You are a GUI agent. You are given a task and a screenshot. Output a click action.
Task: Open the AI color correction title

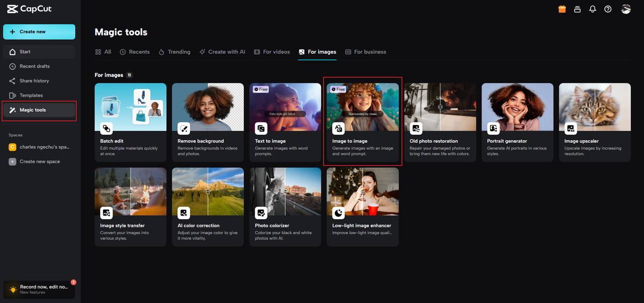coord(198,226)
